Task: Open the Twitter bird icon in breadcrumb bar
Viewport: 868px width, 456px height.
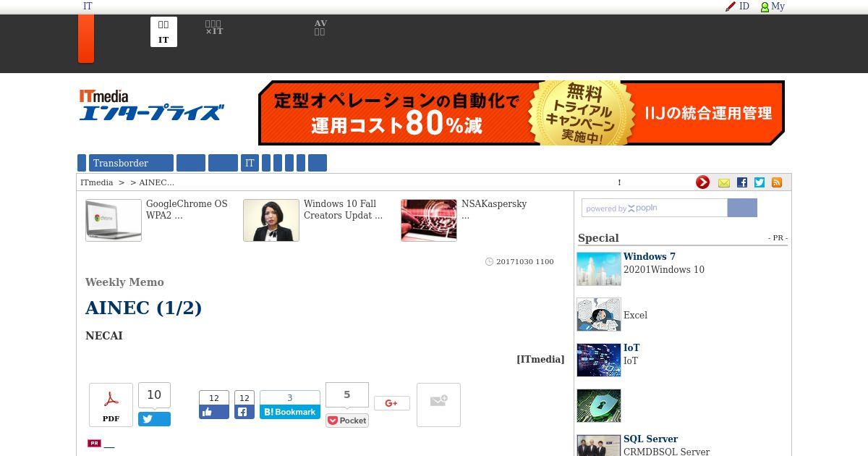Action: (x=759, y=182)
